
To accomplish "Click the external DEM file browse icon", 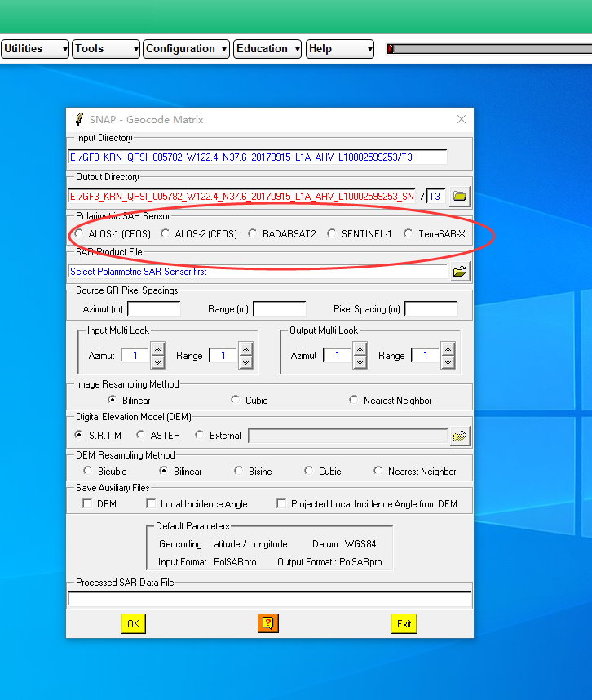I will pyautogui.click(x=460, y=436).
